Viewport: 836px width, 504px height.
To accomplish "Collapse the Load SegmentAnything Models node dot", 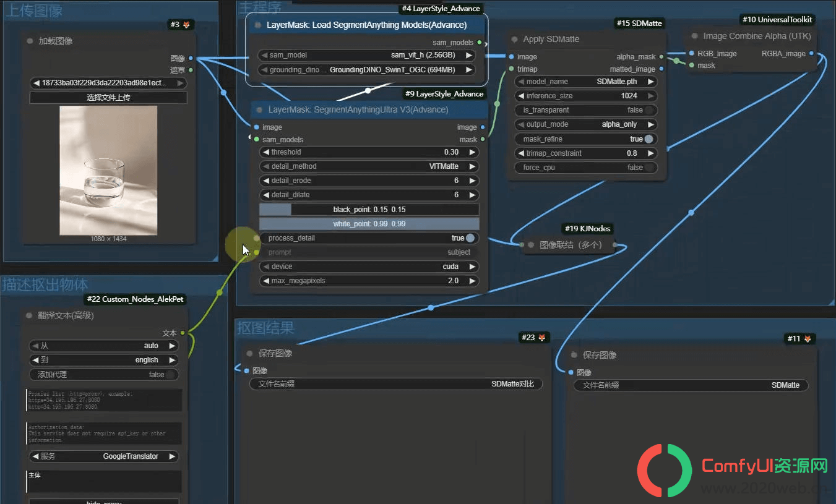I will tap(257, 25).
